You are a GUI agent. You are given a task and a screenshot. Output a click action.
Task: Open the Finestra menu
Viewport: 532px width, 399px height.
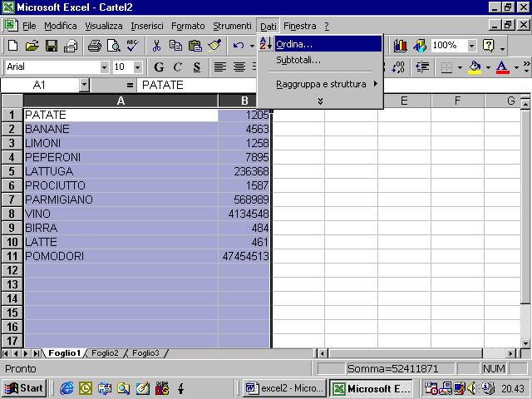point(300,26)
